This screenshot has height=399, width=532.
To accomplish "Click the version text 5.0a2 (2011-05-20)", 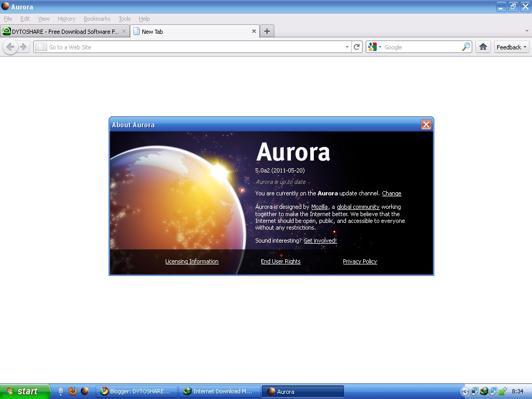I will (280, 170).
